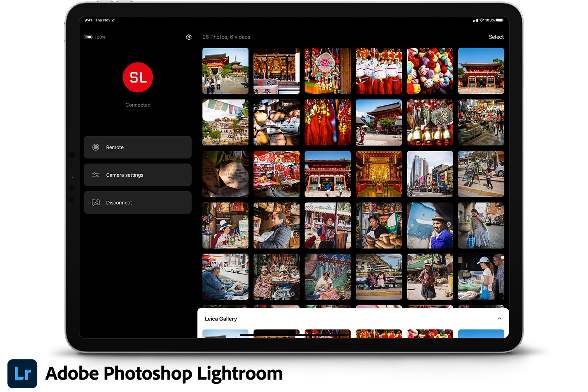Open the woman in white cap photo
Image resolution: width=588 pixels, height=392 pixels.
tap(481, 277)
